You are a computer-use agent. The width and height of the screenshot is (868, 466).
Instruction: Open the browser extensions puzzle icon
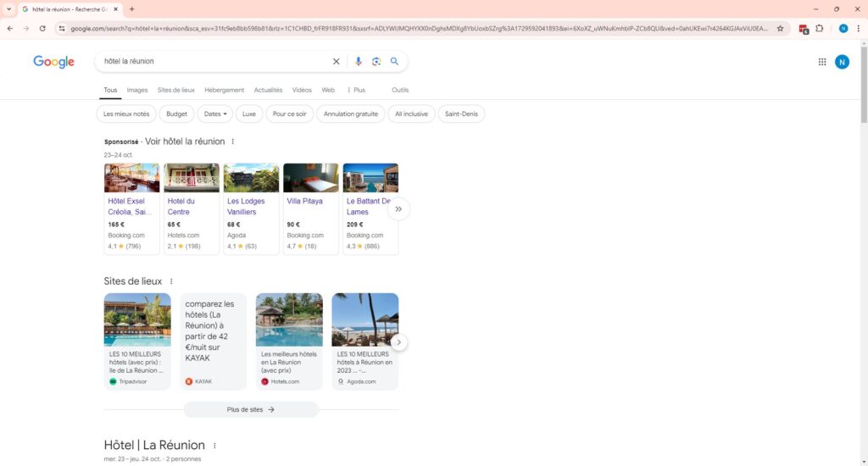pyautogui.click(x=820, y=28)
